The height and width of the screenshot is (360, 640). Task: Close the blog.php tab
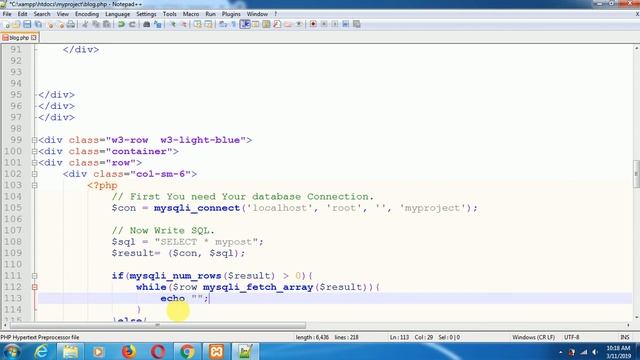tap(34, 38)
